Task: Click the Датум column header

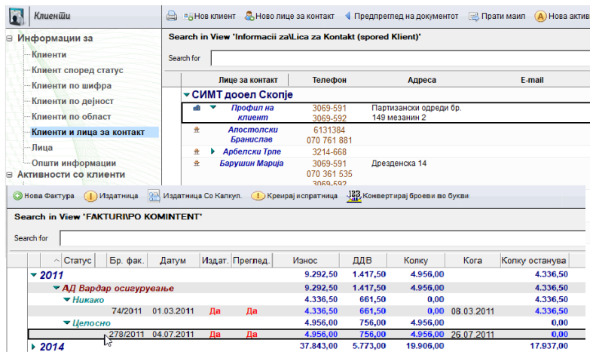Action: click(173, 260)
